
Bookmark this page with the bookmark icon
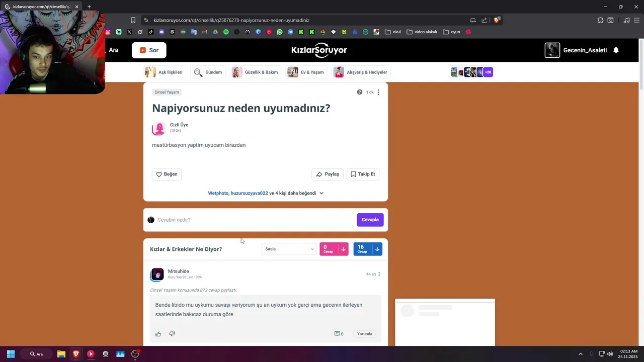(133, 20)
